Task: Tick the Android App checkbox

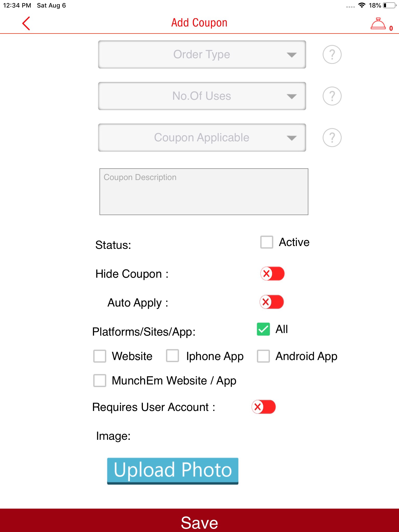Action: click(x=263, y=356)
